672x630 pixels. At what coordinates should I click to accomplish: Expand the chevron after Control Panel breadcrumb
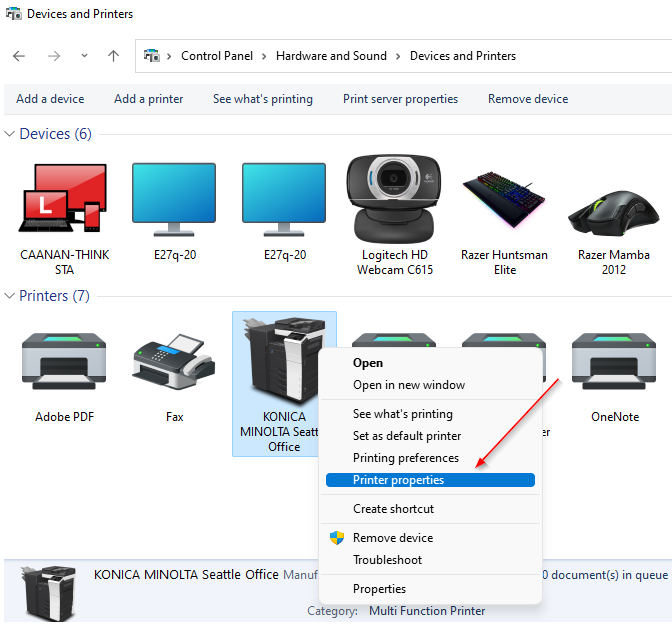pyautogui.click(x=264, y=56)
